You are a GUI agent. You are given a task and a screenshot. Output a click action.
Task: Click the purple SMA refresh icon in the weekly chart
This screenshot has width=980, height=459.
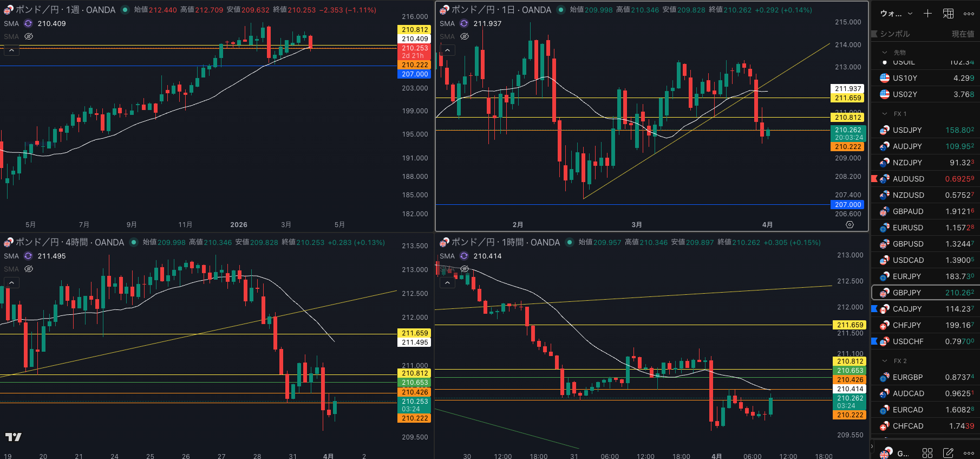[28, 23]
